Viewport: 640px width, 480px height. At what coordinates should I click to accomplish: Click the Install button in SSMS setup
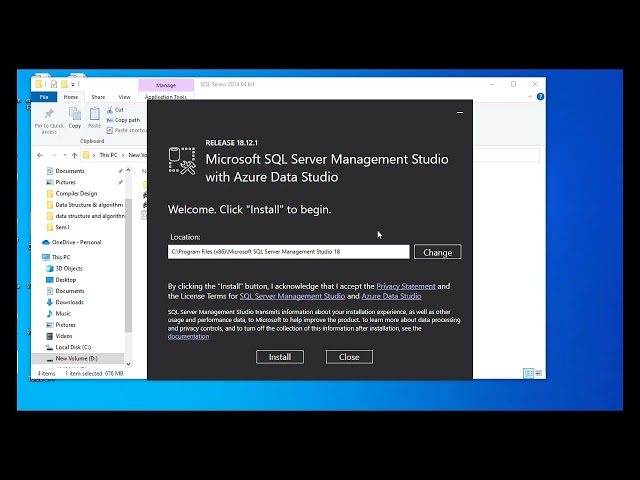[280, 357]
